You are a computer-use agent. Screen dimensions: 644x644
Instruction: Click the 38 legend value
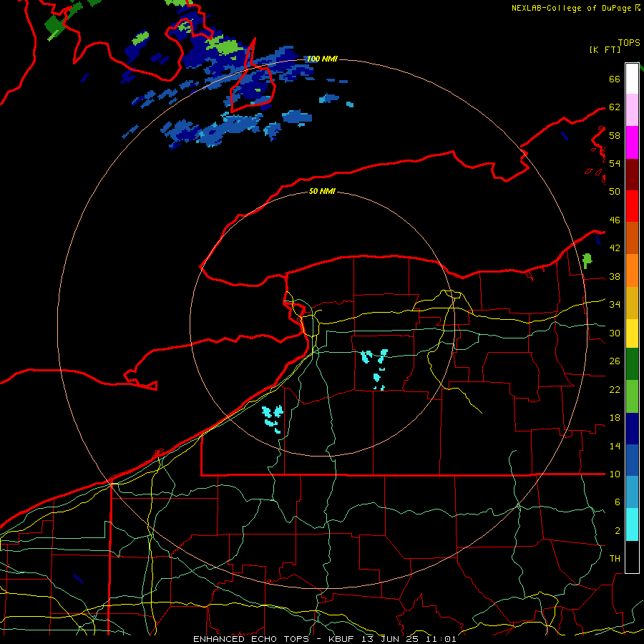[615, 277]
